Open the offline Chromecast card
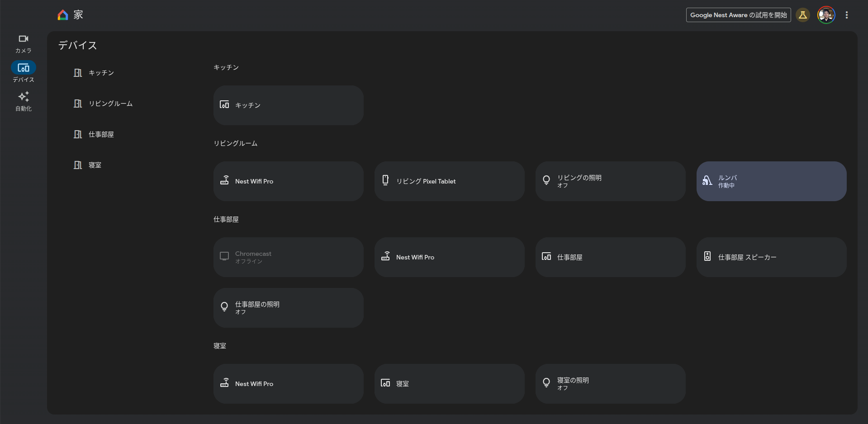 tap(289, 257)
